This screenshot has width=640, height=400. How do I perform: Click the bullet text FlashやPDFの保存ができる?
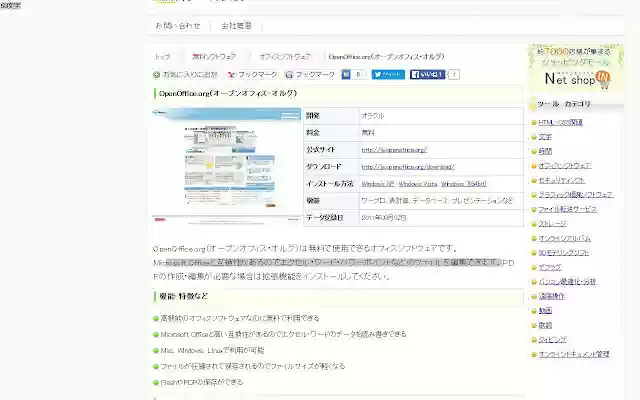(x=202, y=382)
